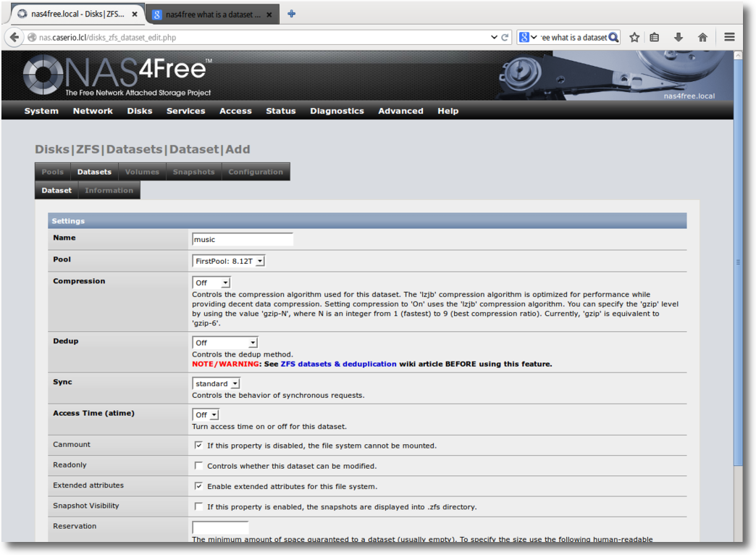756x555 pixels.
Task: Toggle the Canmount checkbox
Action: click(x=198, y=445)
